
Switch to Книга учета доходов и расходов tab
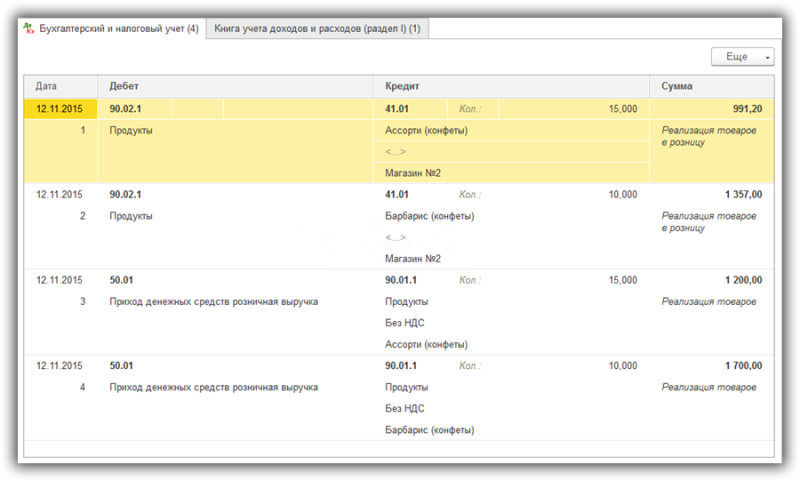[317, 29]
